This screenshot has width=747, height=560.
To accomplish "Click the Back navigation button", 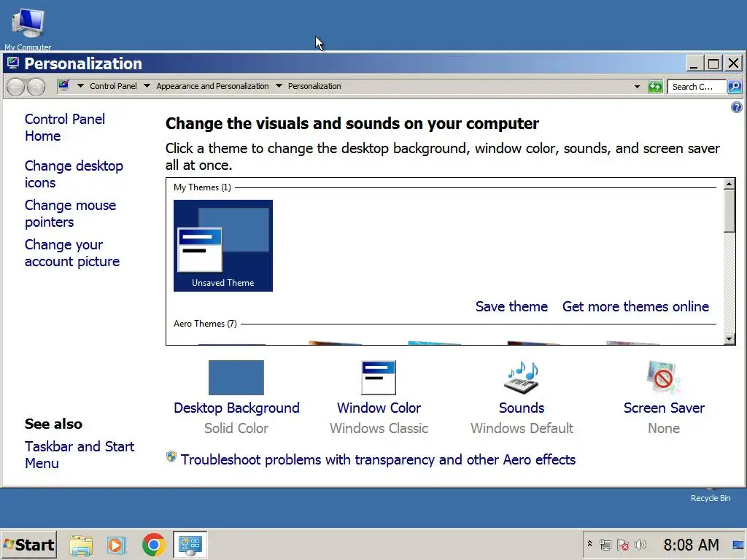I will click(x=15, y=87).
